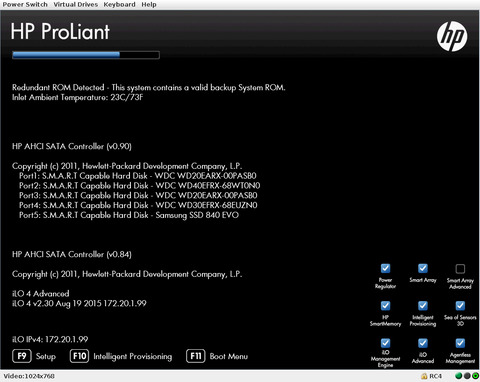Click the solid green status indicator
This screenshot has width=480, height=382.
click(459, 376)
